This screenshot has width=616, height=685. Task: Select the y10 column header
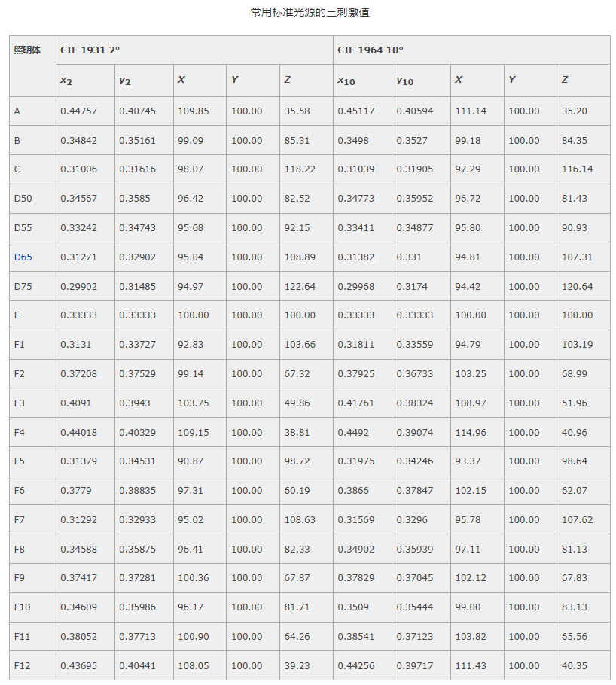(405, 80)
